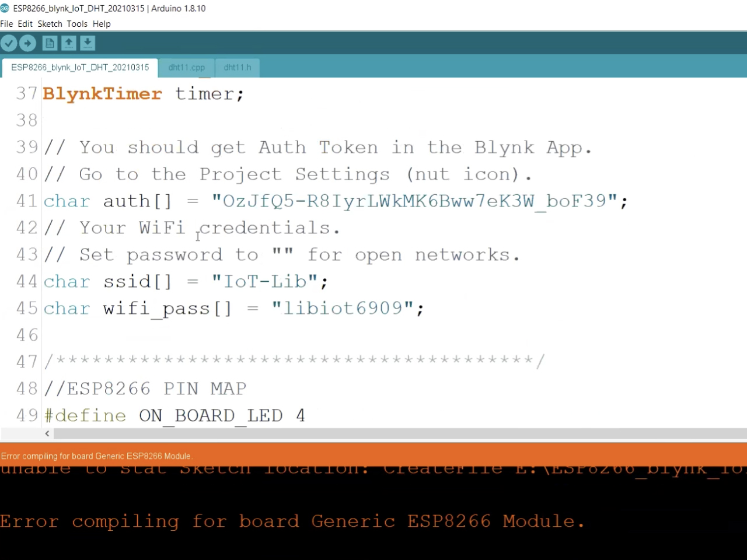Open the File menu
747x560 pixels.
(6, 24)
